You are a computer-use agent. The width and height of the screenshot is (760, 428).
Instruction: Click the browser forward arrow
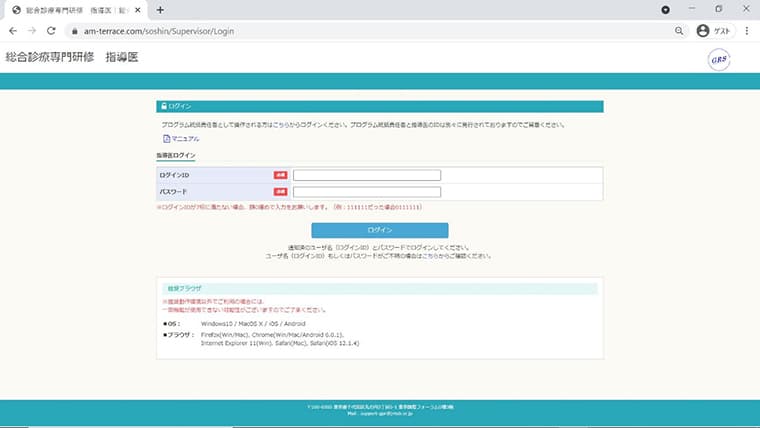[x=32, y=31]
